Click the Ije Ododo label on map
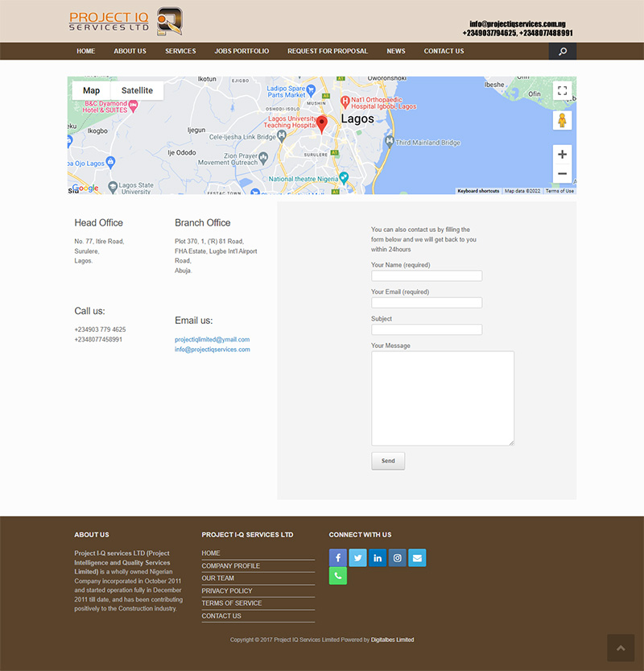 tap(182, 153)
